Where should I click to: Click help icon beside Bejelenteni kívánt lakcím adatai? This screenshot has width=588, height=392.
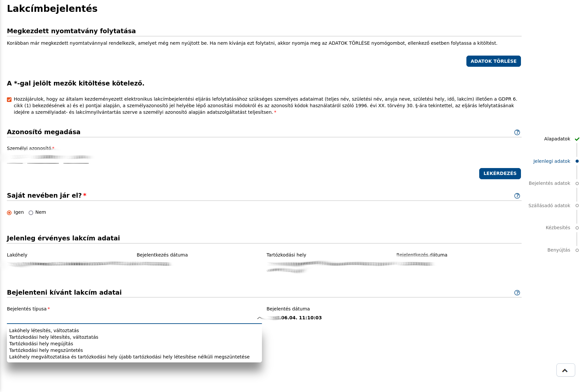517,293
